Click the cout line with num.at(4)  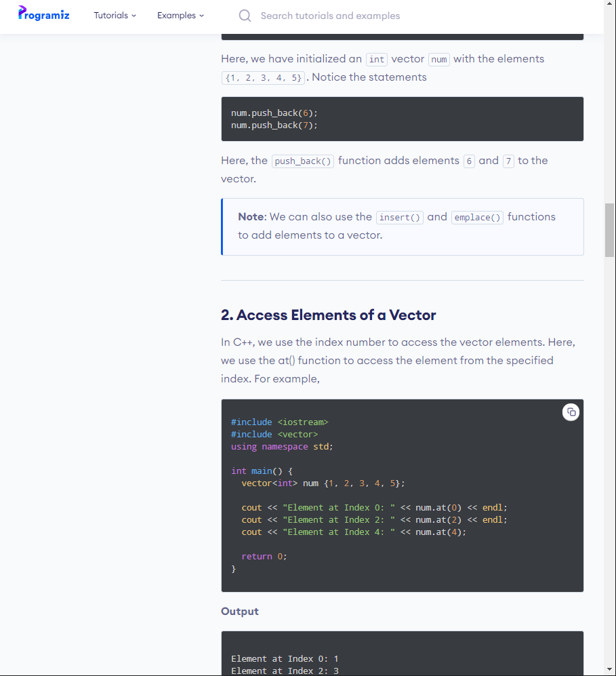click(x=354, y=532)
